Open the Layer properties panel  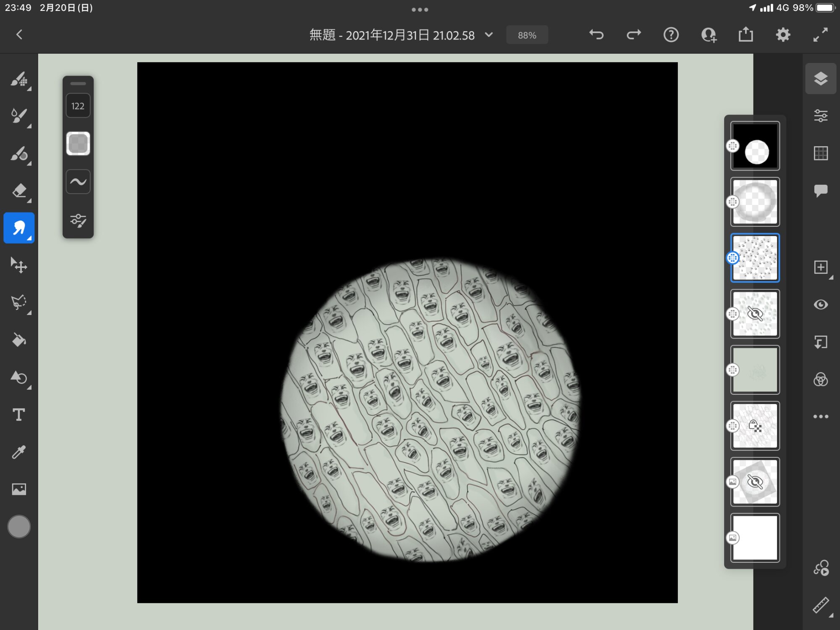coord(821,115)
